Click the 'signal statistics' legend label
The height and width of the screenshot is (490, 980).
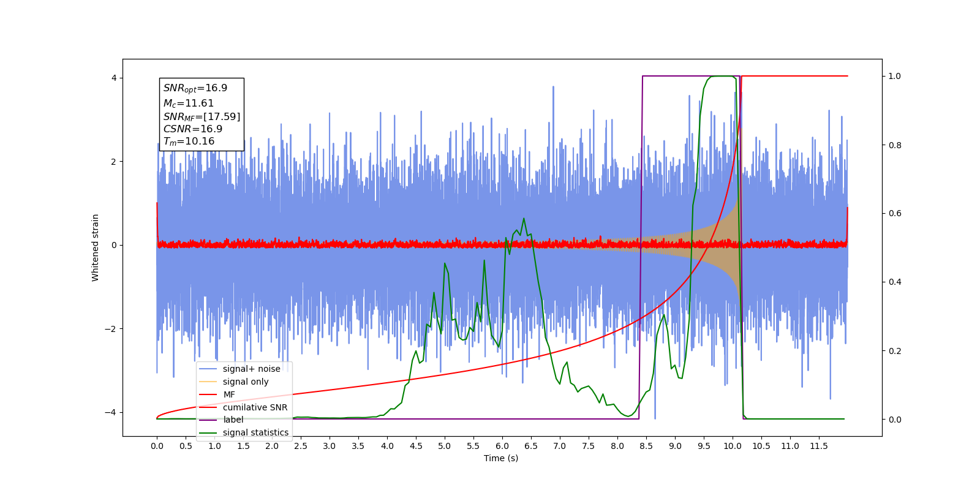[x=255, y=432]
